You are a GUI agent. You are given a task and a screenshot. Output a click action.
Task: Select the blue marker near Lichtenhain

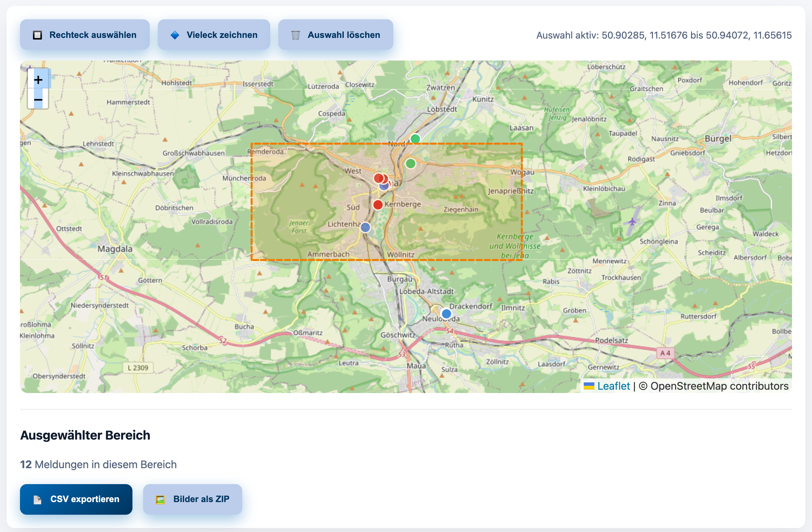coord(365,227)
